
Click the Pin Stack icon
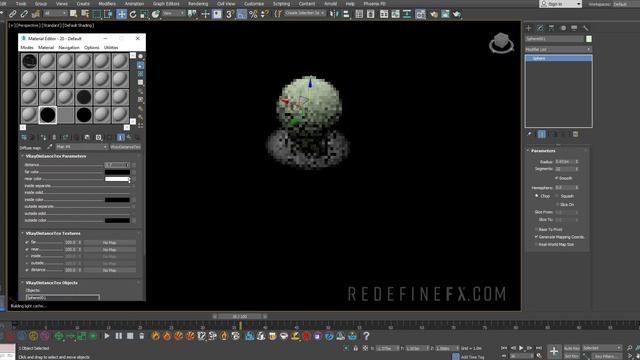pyautogui.click(x=529, y=134)
